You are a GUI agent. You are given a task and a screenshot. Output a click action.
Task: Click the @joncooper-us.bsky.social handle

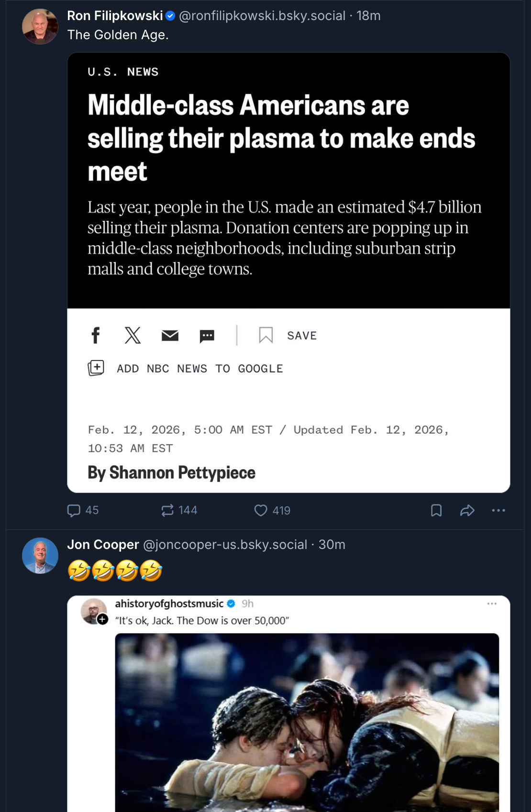tap(225, 545)
